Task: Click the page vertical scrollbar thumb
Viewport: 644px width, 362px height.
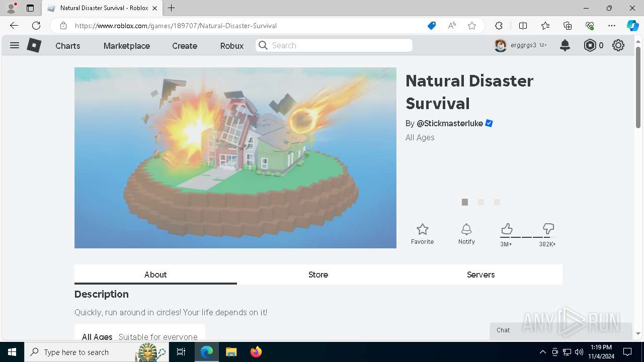Action: click(638, 87)
